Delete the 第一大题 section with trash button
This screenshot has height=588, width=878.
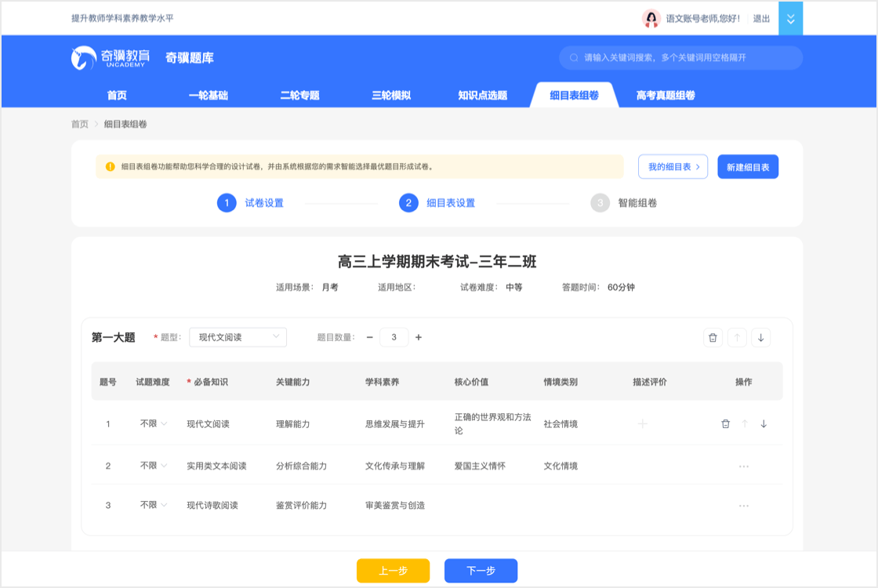pos(713,338)
